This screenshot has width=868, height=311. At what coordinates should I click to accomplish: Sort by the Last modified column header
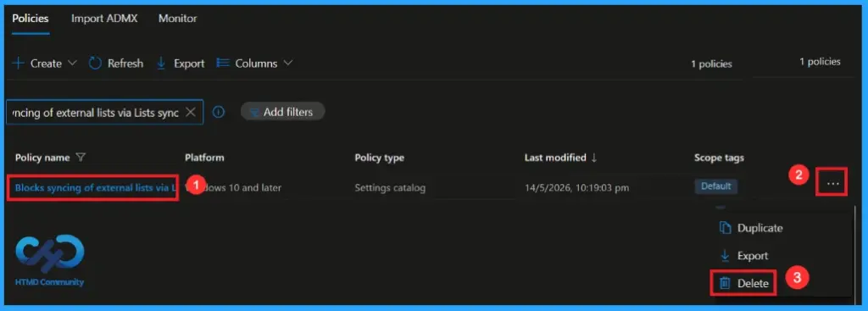[555, 158]
